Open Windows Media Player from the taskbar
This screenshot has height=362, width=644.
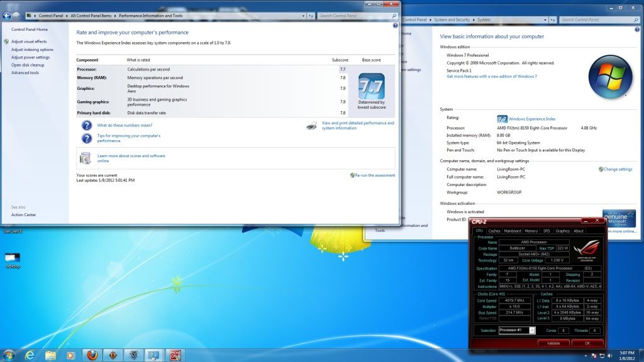pos(71,355)
